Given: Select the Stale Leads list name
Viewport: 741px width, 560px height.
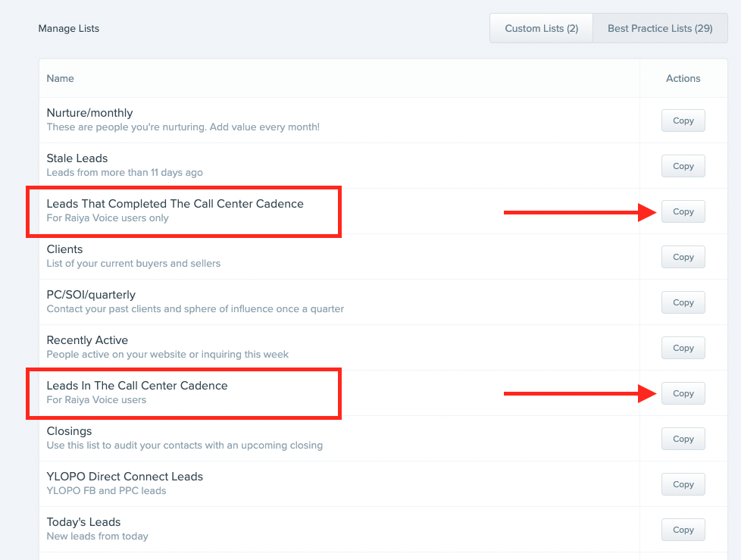Looking at the screenshot, I should [77, 158].
